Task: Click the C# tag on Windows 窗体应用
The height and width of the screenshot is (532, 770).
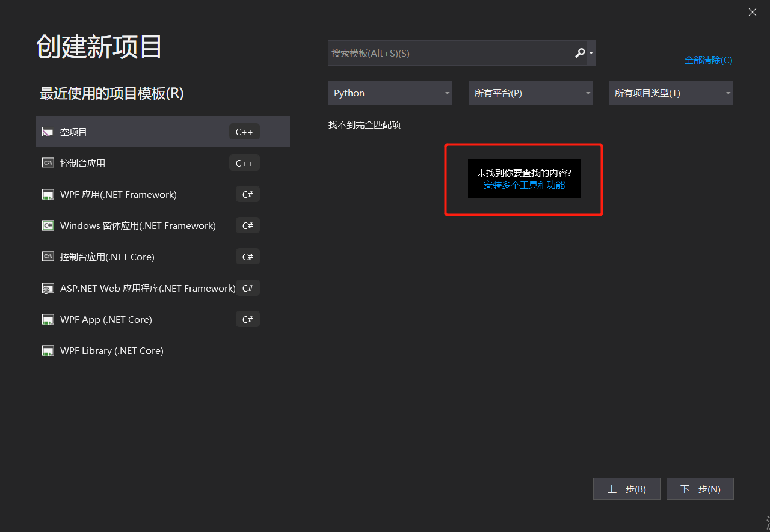Action: [x=248, y=225]
